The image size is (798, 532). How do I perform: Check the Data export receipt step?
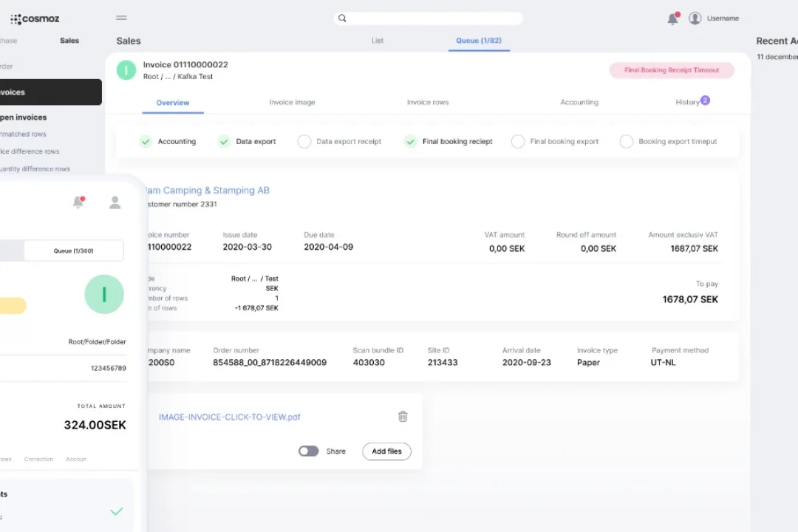(304, 142)
